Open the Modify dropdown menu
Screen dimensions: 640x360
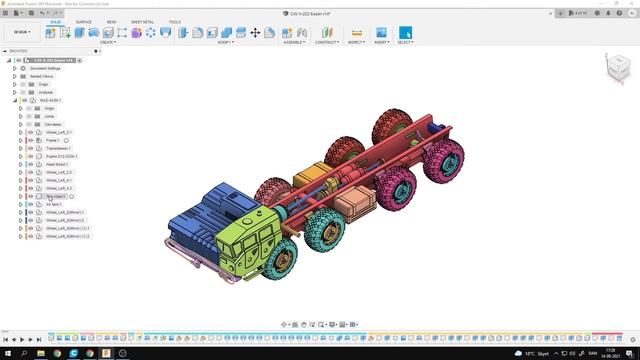pos(225,42)
